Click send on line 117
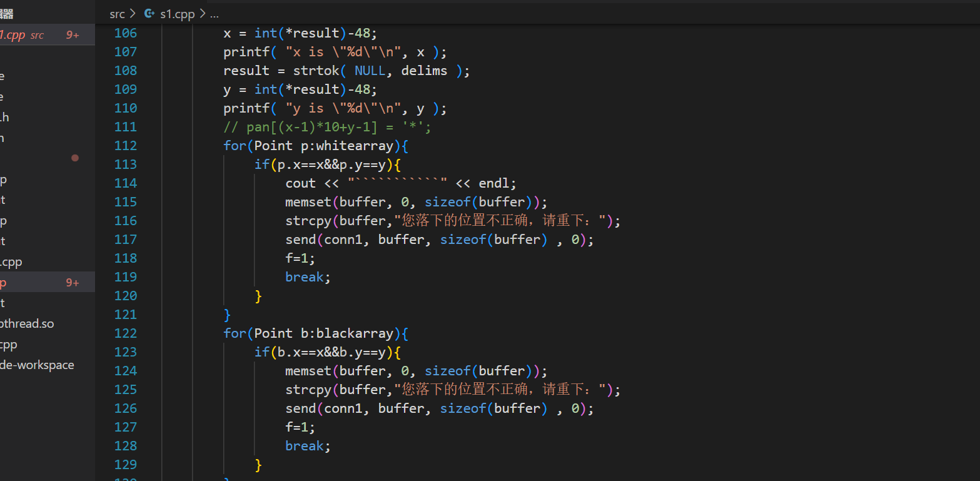 (x=301, y=239)
